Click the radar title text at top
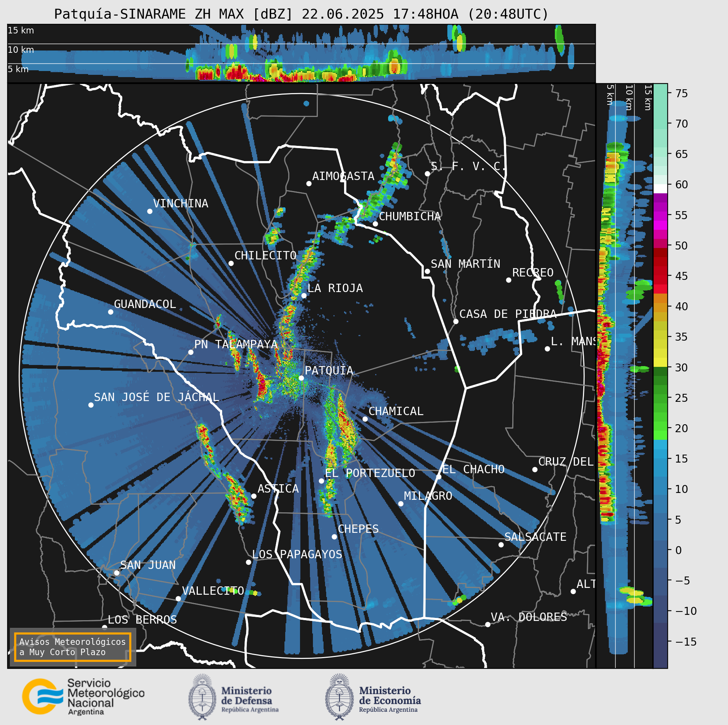The width and height of the screenshot is (728, 725). (x=302, y=14)
